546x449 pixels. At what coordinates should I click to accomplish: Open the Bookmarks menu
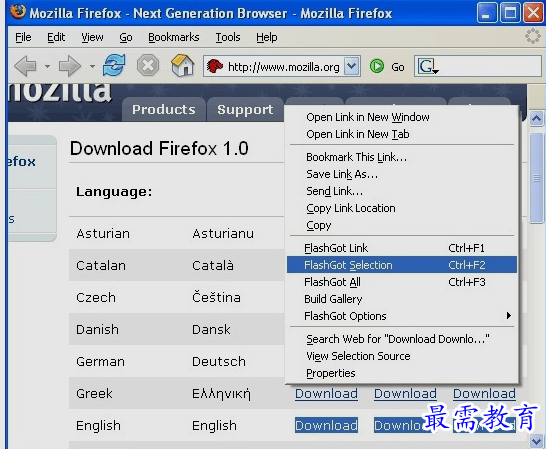click(x=174, y=37)
